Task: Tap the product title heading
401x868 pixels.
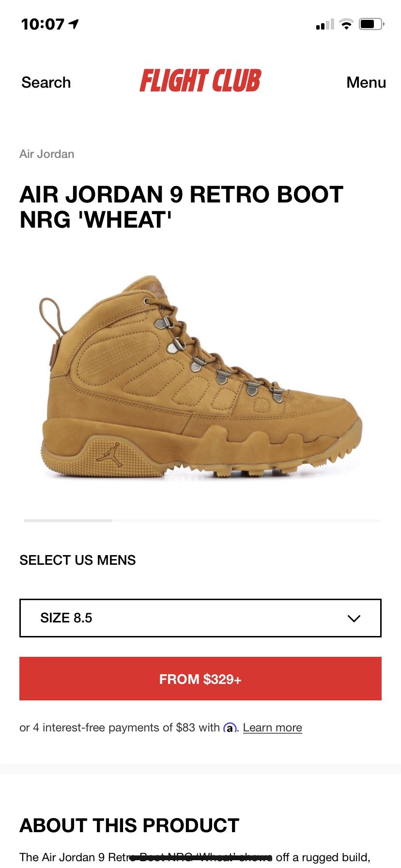Action: pyautogui.click(x=182, y=207)
